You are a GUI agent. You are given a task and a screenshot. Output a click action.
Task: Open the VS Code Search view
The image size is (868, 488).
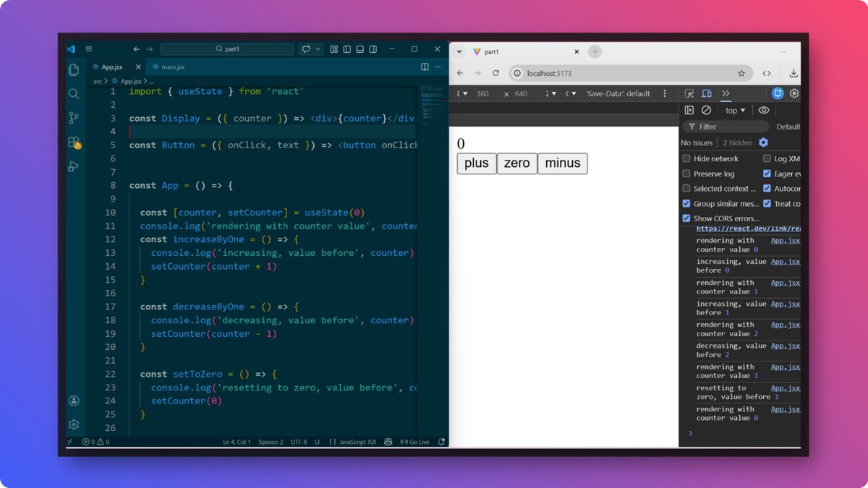pos(73,94)
